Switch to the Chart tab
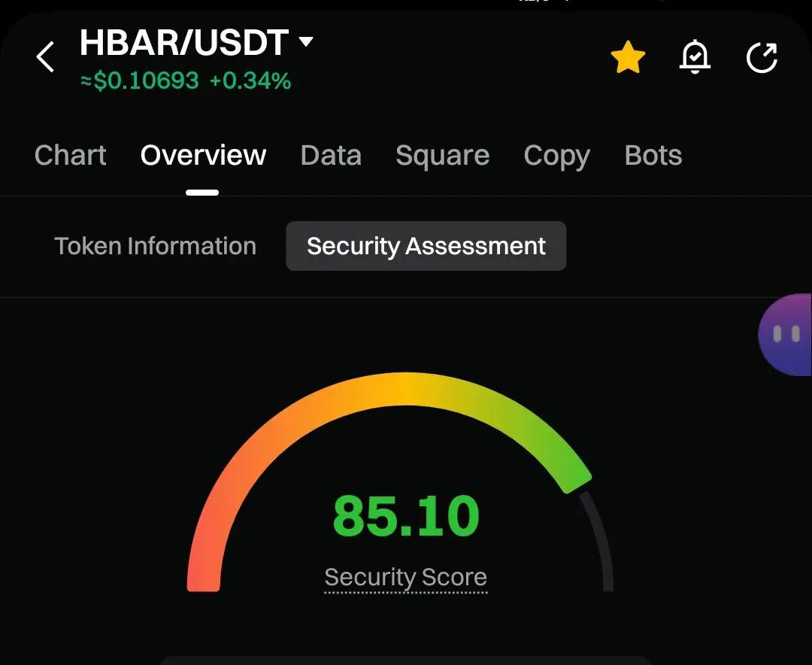 coord(71,155)
